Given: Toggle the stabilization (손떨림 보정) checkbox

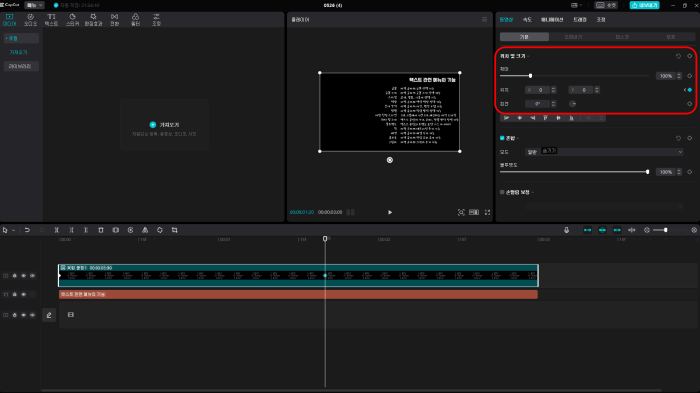Looking at the screenshot, I should click(x=502, y=192).
